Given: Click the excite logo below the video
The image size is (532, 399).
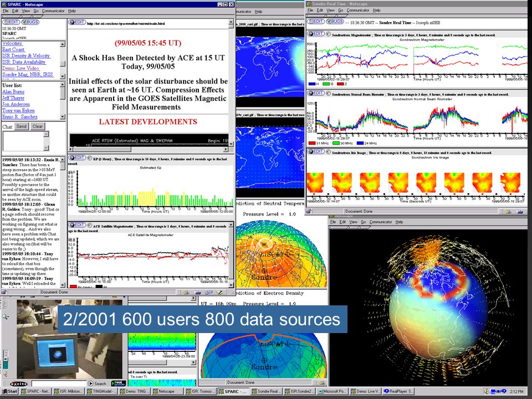Looking at the screenshot, I should (x=19, y=383).
